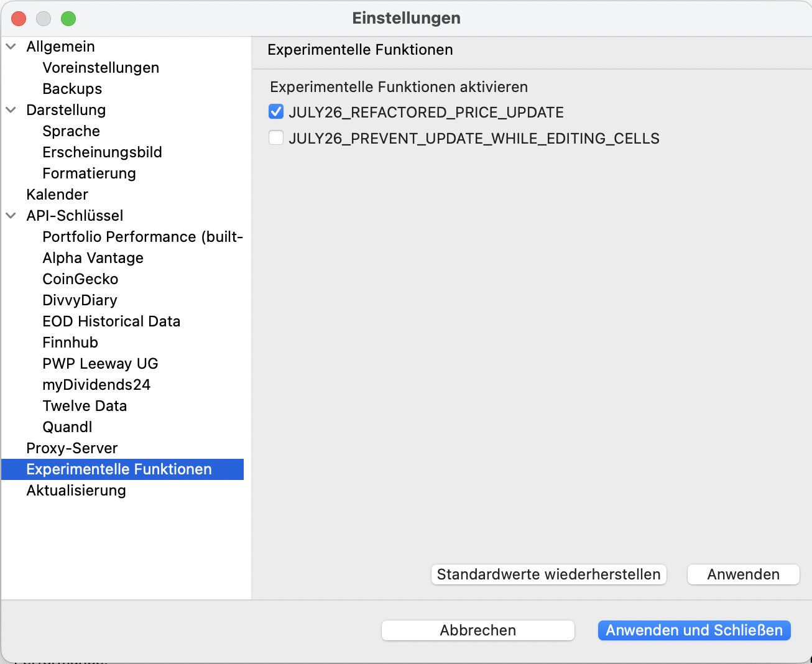Open Proxy-Server settings
812x664 pixels.
tap(72, 448)
